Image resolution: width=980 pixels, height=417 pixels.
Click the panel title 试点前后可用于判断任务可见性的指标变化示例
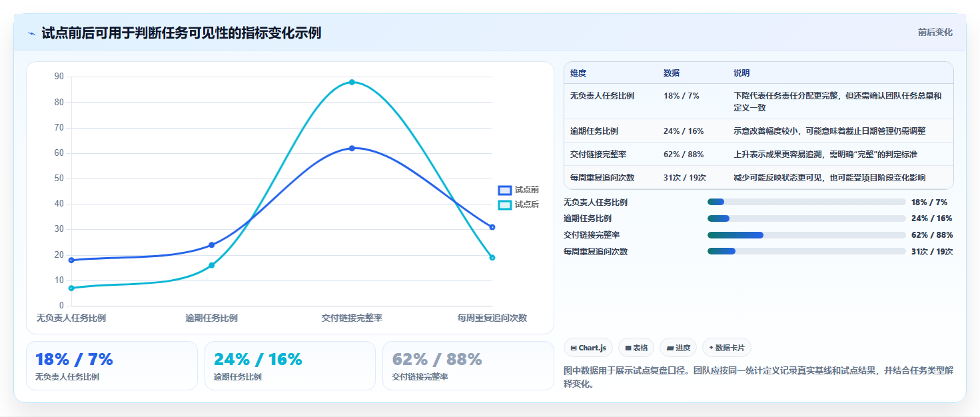click(181, 33)
